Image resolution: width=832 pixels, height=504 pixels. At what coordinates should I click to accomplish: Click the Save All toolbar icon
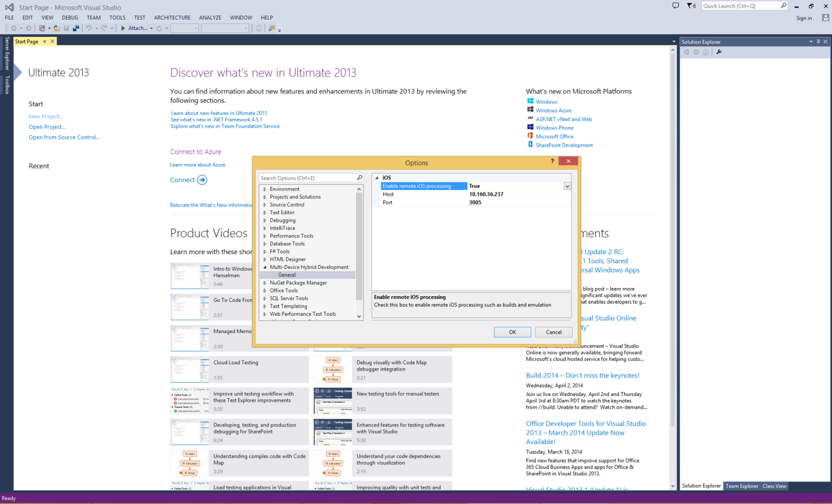(76, 28)
